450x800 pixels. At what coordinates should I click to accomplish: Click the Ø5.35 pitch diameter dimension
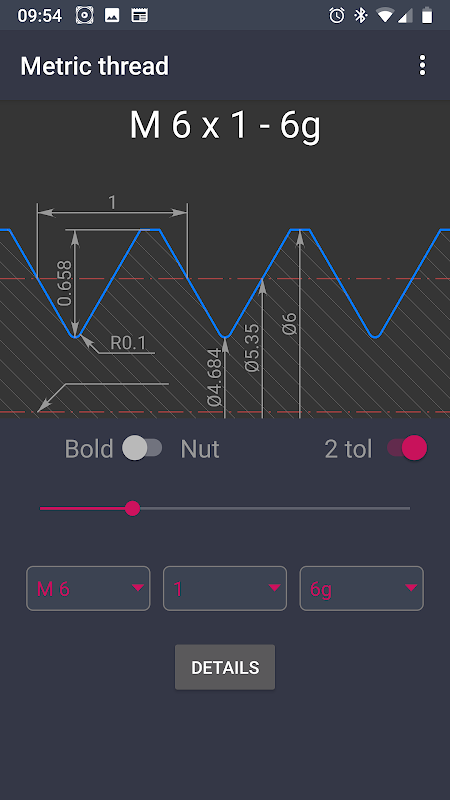pos(252,347)
